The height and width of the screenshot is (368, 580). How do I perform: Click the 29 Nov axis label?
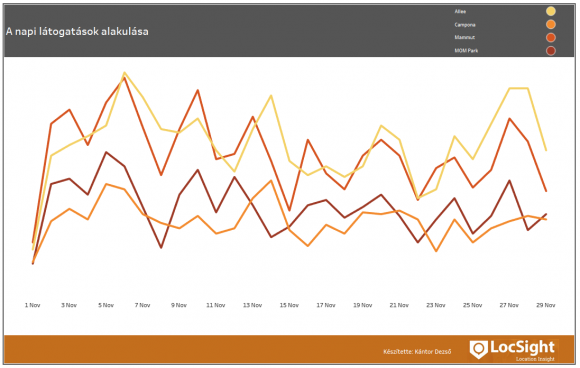click(x=546, y=305)
